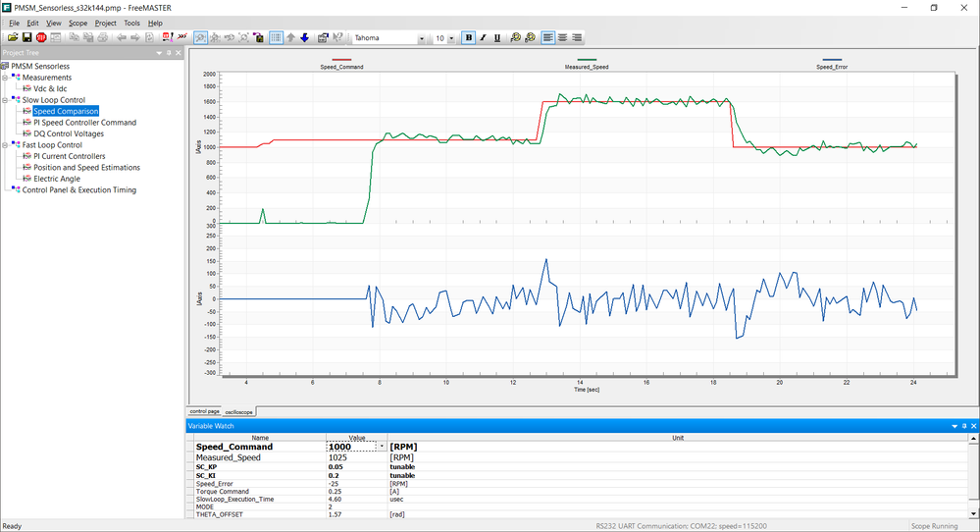Screen dimensions: 980x532
Task: Toggle grid display icon in toolbar
Action: (276, 37)
